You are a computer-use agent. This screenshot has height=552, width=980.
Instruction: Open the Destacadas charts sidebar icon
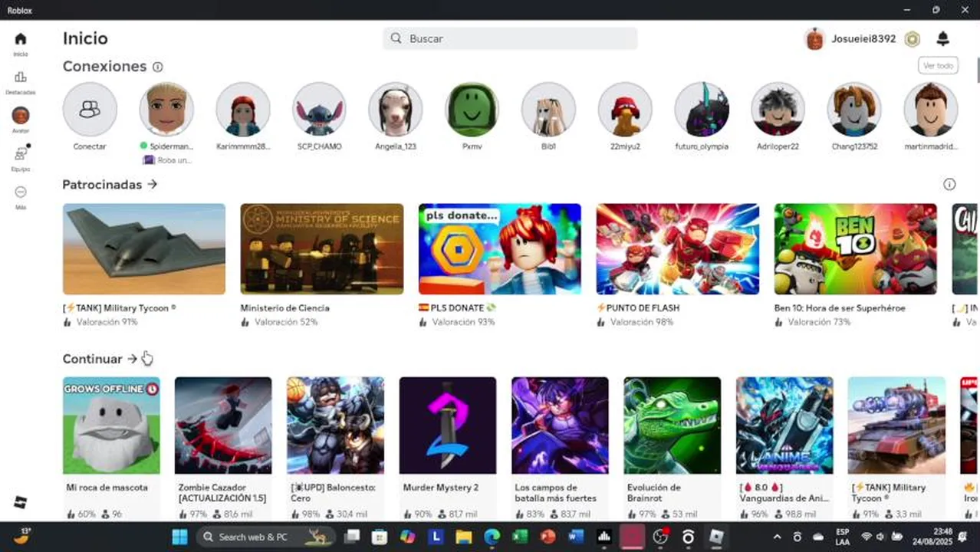21,77
